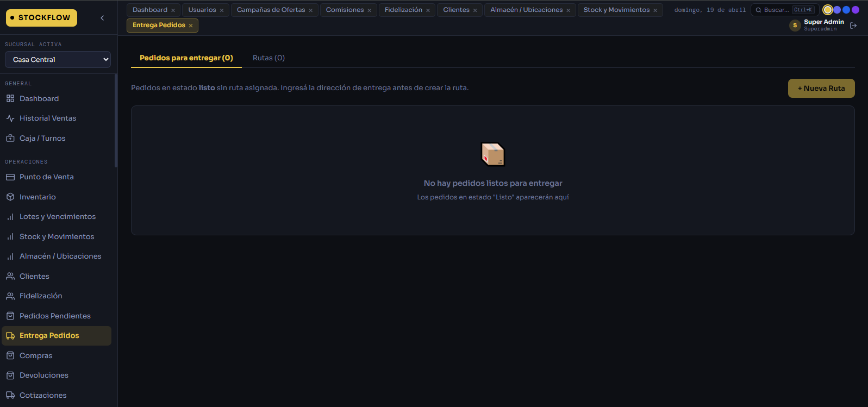Close the Comisiones tab

click(x=370, y=10)
